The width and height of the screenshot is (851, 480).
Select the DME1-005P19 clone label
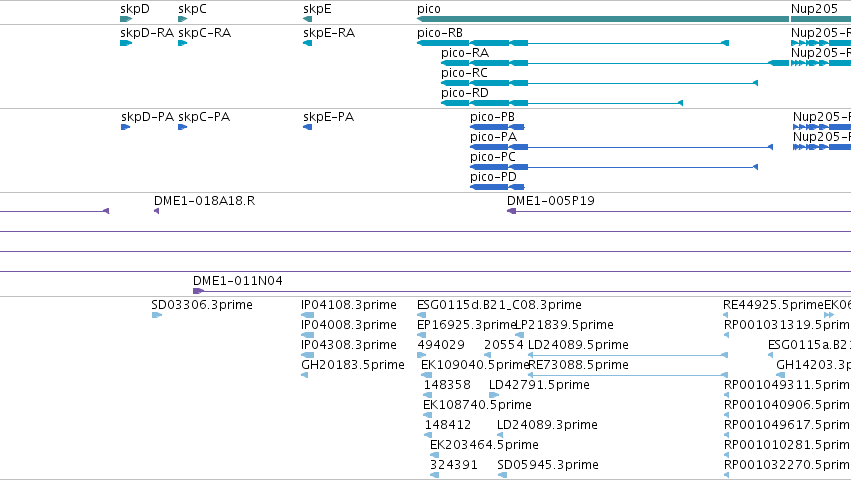(x=551, y=201)
